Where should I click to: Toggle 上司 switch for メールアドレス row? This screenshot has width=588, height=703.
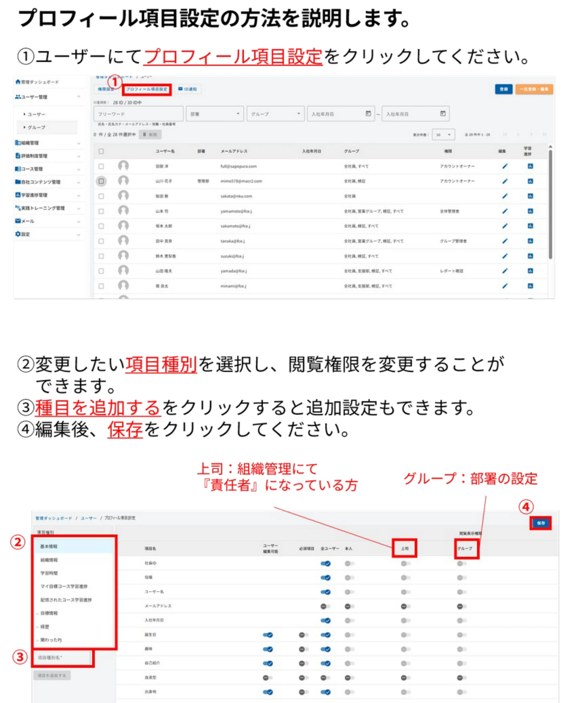coord(405,606)
